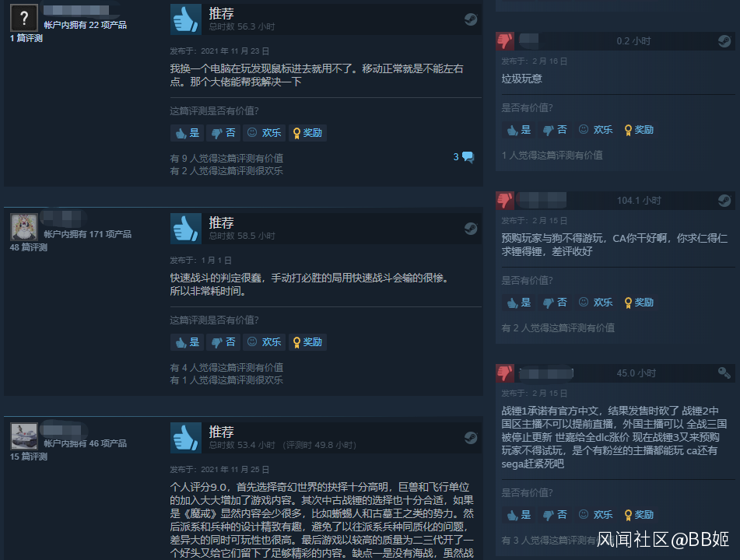
Task: Click the key icon on the 45.0-hour review
Action: pos(724,373)
